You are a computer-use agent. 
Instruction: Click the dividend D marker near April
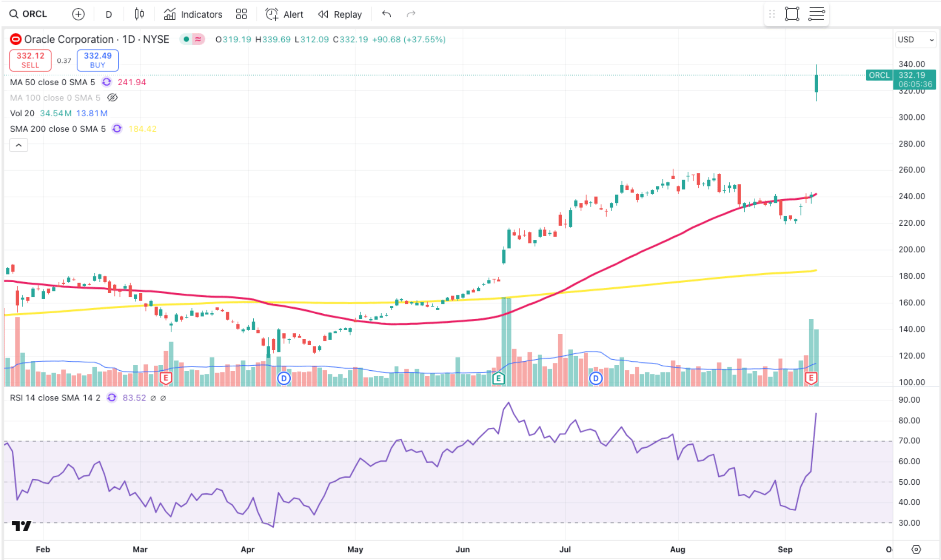tap(284, 378)
